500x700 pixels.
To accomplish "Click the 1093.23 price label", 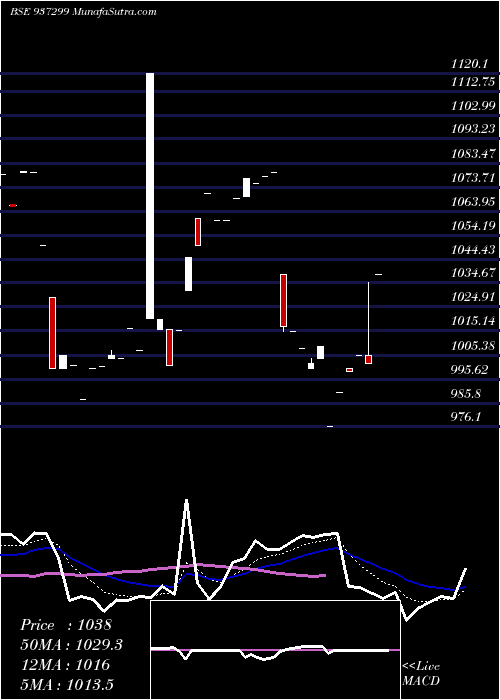I will point(473,129).
